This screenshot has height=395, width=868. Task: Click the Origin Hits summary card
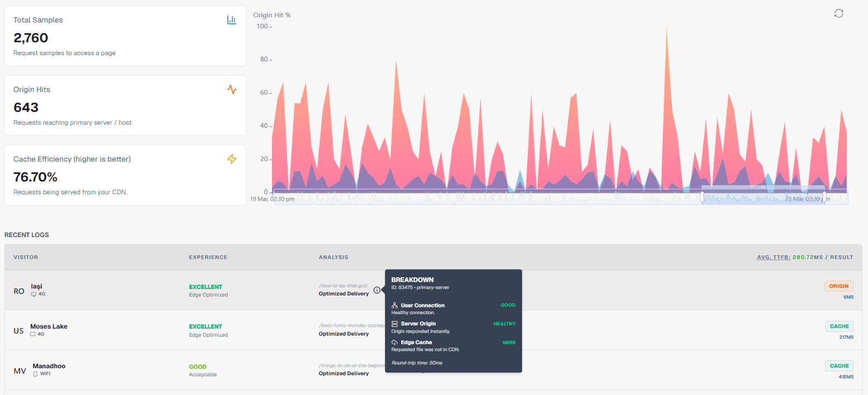coord(125,105)
